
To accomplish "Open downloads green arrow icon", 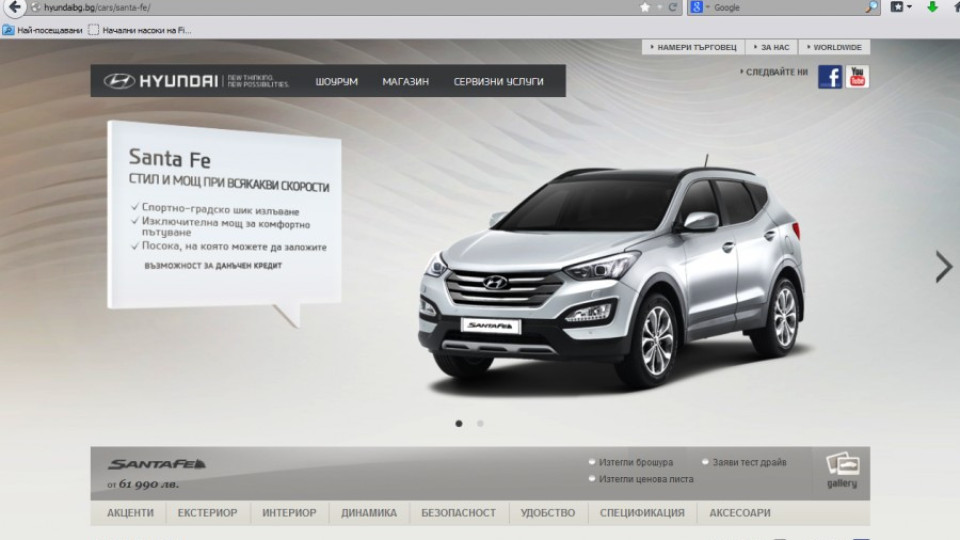I will [932, 7].
